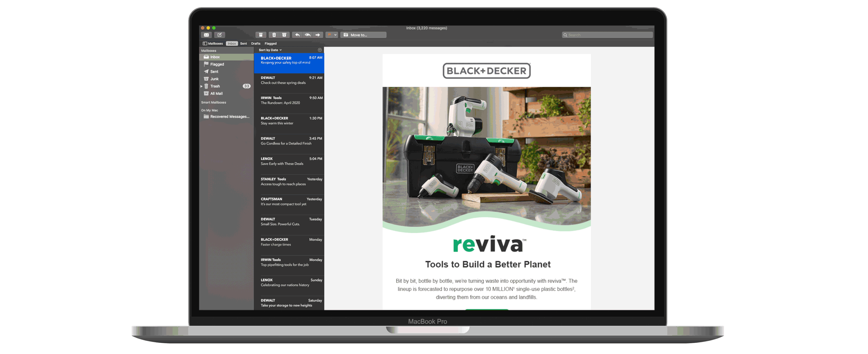Click the green window zoom button
The image size is (868, 354).
(214, 28)
